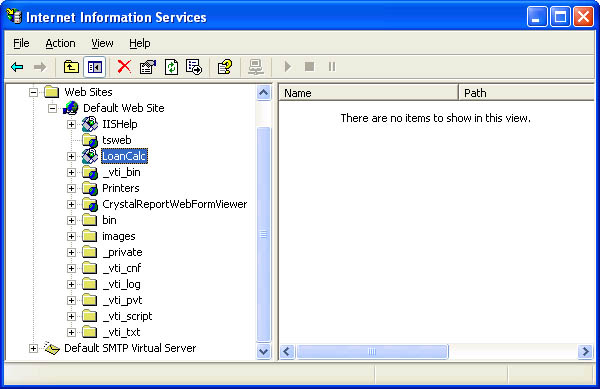
Task: Select the _vti_pvt tree item
Action: click(122, 300)
